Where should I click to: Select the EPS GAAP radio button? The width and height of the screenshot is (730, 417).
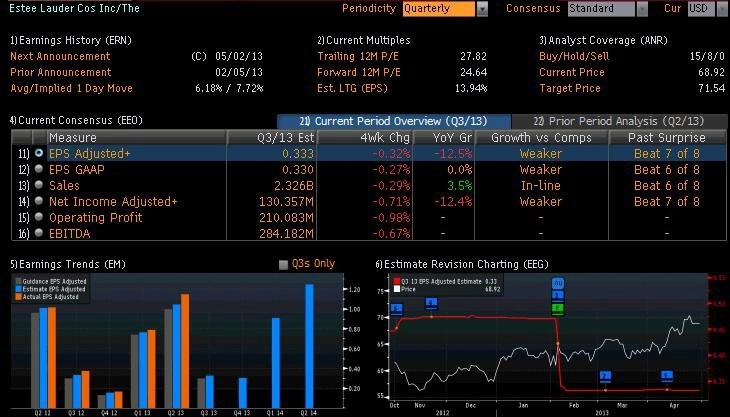pos(39,169)
